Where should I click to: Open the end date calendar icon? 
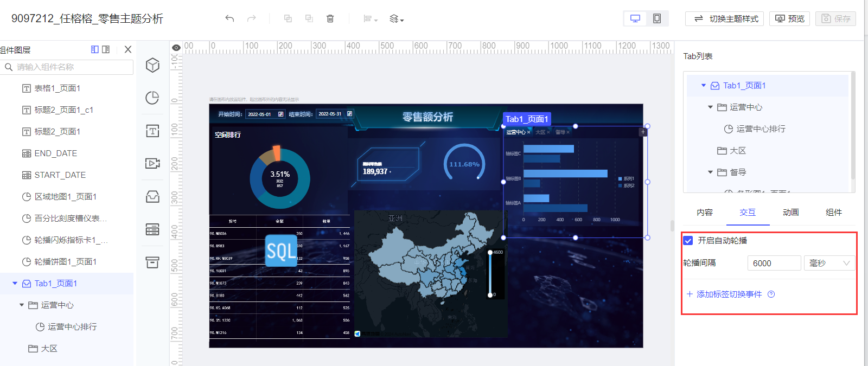point(349,114)
